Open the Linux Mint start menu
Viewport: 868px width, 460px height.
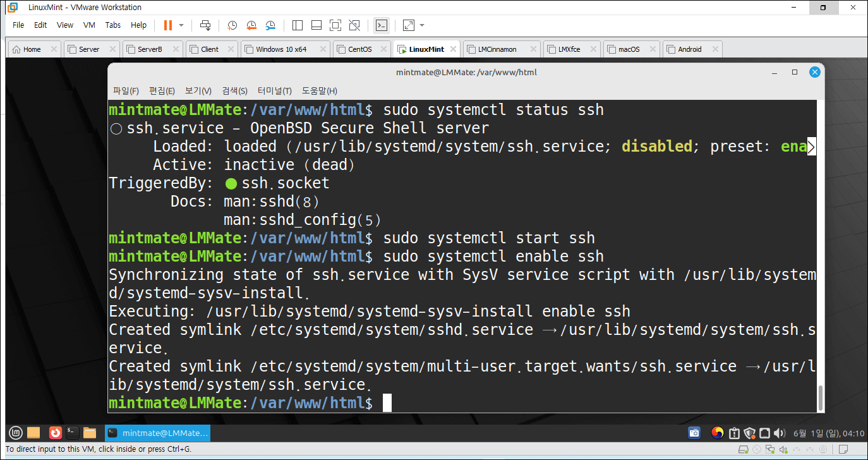[x=16, y=433]
